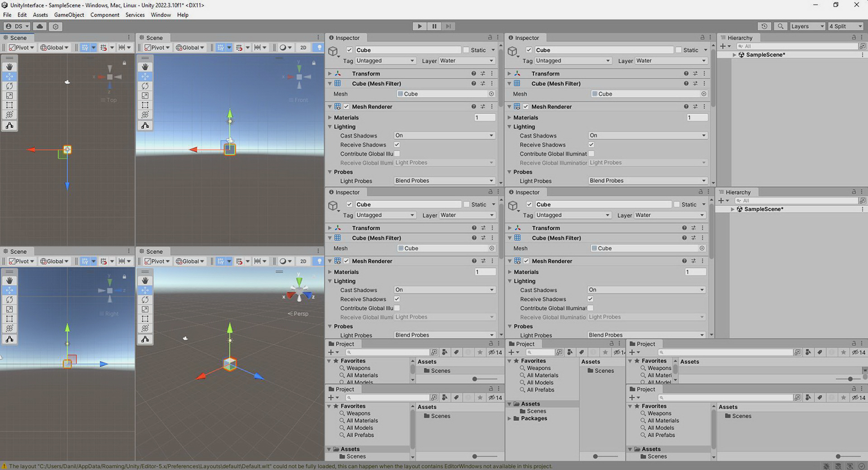This screenshot has height=470, width=868.
Task: Disable Mesh Renderer checkbox in top-right Inspector
Action: [526, 107]
